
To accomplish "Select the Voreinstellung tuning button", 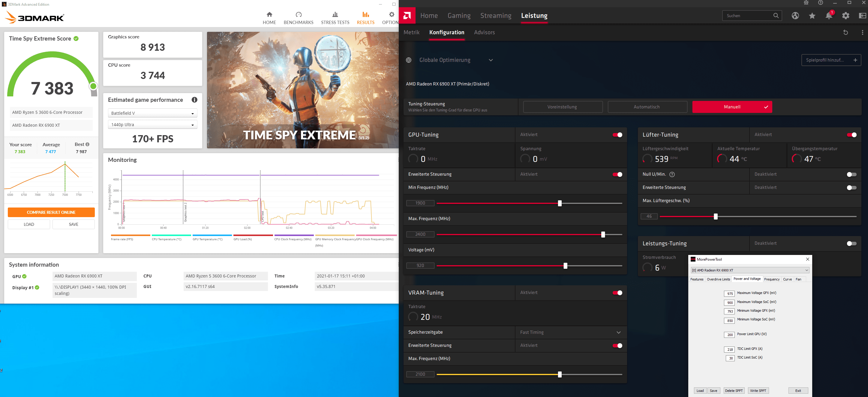I will [x=563, y=107].
